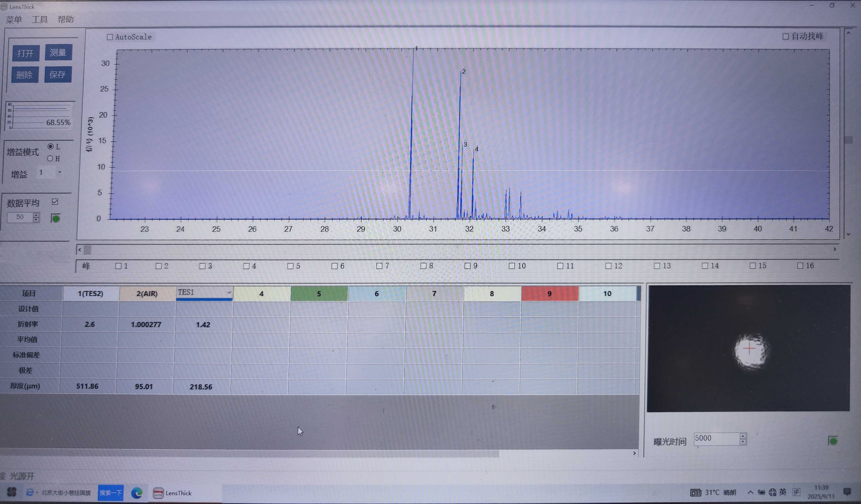Open Microsoft Edge from the taskbar

[137, 493]
